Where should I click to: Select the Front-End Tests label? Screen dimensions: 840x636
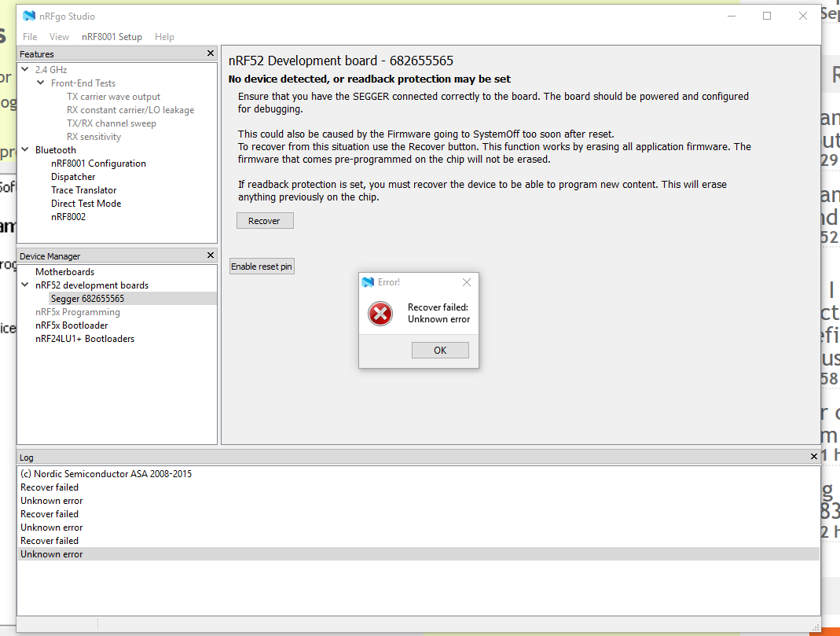83,83
